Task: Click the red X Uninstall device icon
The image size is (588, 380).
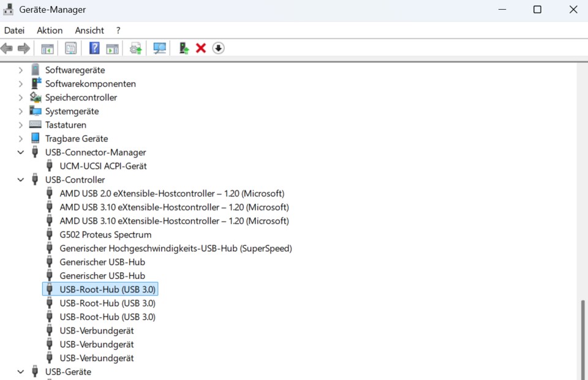Action: pyautogui.click(x=201, y=48)
